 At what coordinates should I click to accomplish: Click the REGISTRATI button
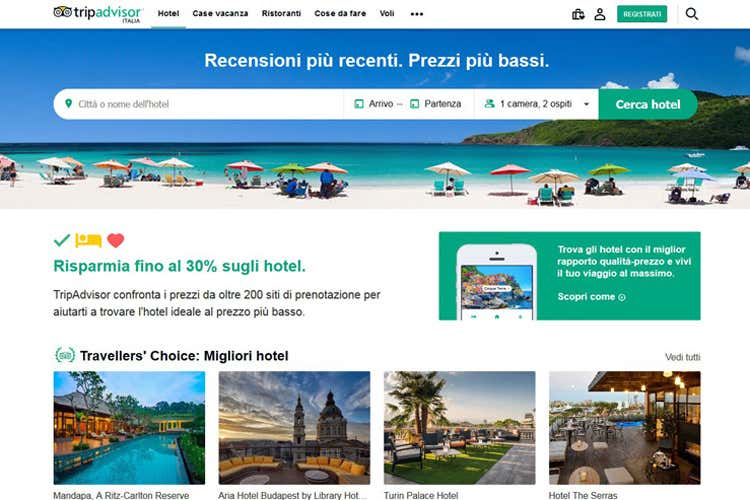coord(642,14)
